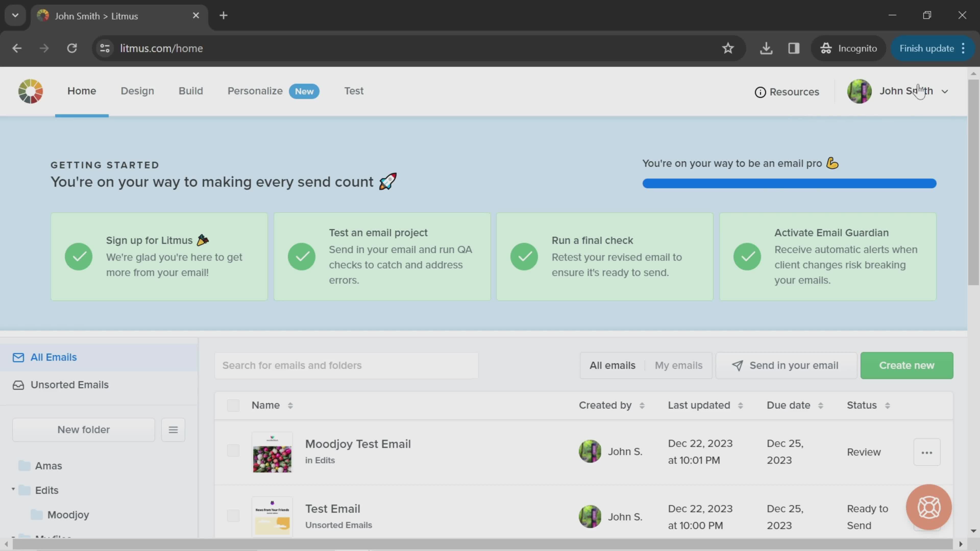The height and width of the screenshot is (551, 980).
Task: Click the Litmus color wheel logo
Action: [30, 91]
